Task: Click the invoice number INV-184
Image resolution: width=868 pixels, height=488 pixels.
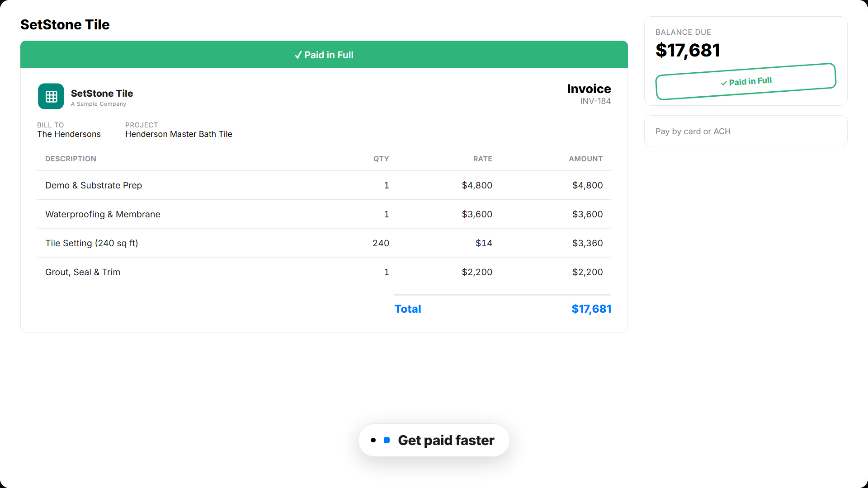Action: pos(595,101)
